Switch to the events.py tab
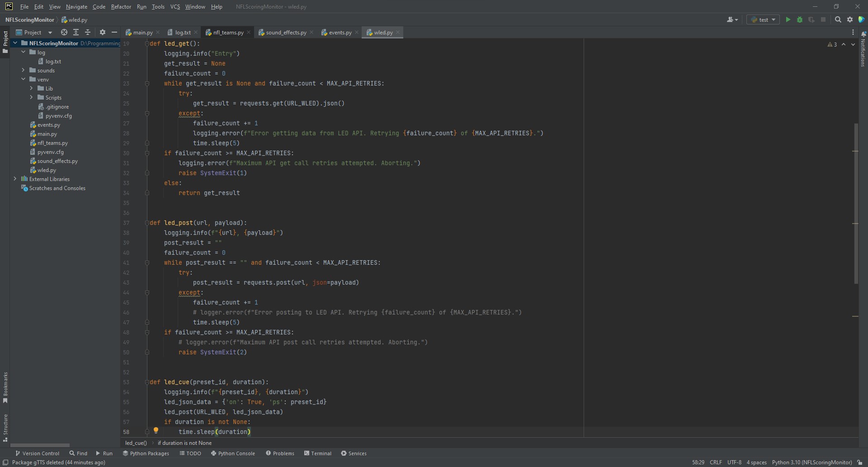 click(340, 32)
